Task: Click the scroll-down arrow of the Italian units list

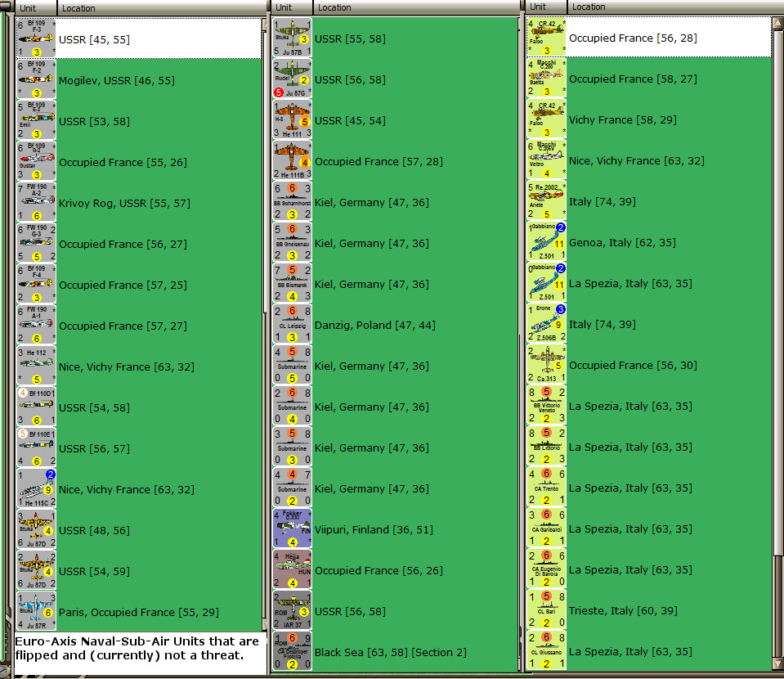Action: (778, 664)
